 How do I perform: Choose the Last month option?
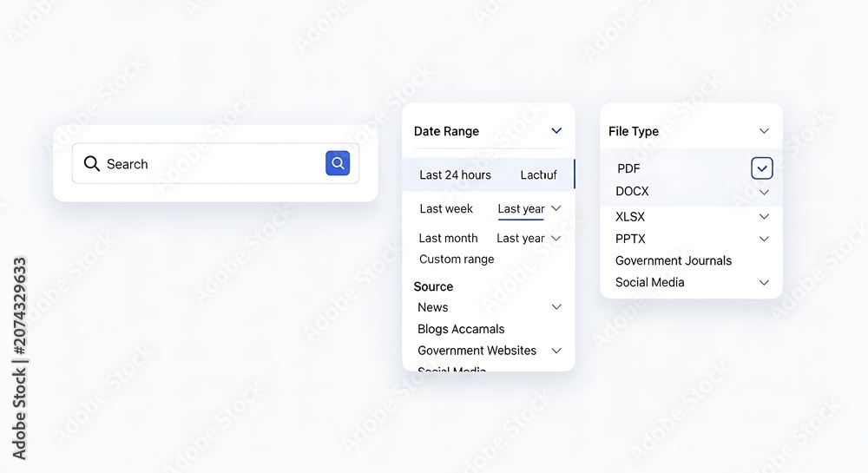point(449,238)
